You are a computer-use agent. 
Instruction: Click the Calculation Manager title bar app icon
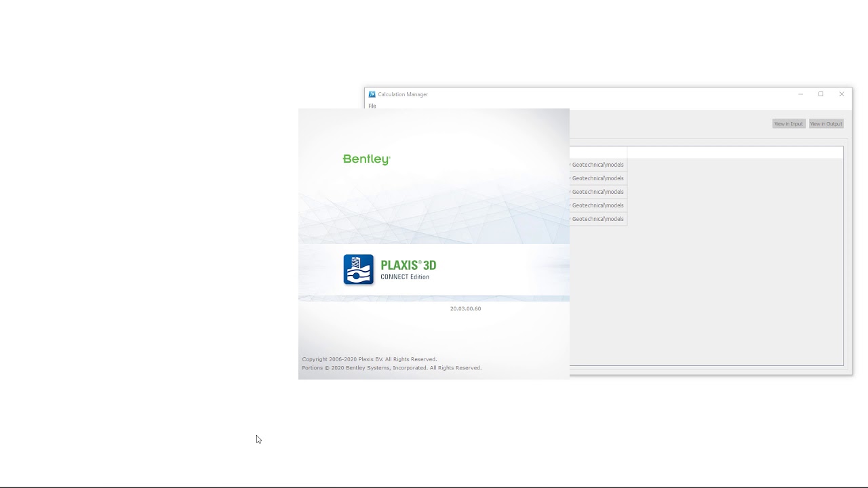pos(372,94)
